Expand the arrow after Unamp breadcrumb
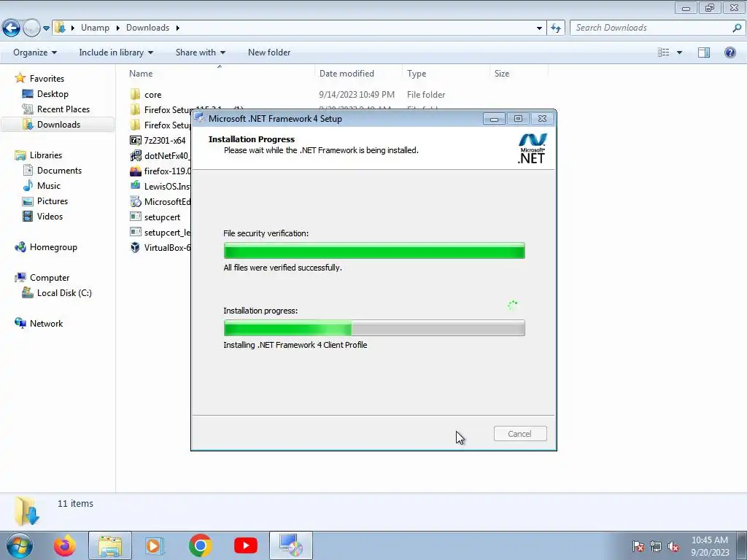The height and width of the screenshot is (560, 747). 117,28
